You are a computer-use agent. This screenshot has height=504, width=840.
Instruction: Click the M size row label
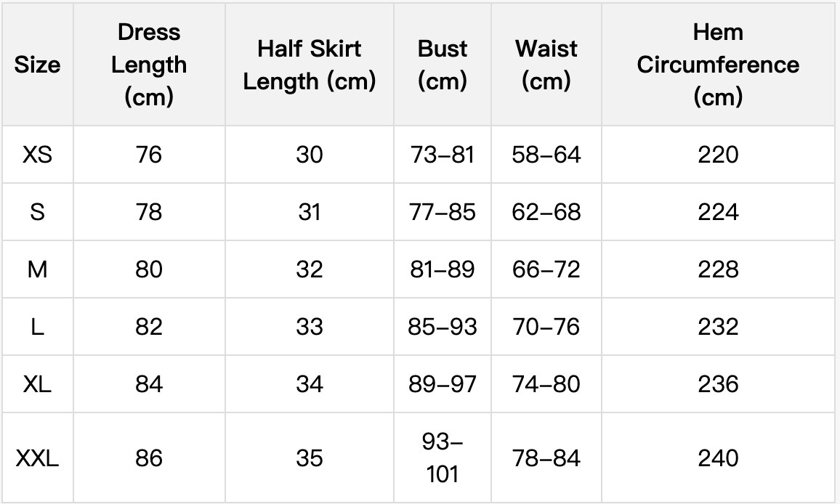click(38, 269)
